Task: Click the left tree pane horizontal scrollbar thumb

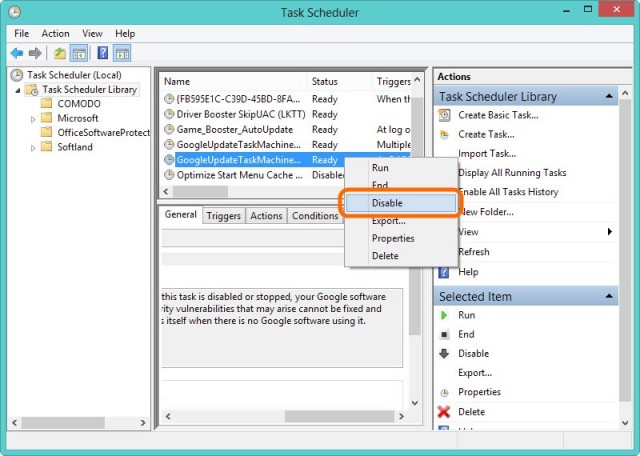Action: [63, 423]
